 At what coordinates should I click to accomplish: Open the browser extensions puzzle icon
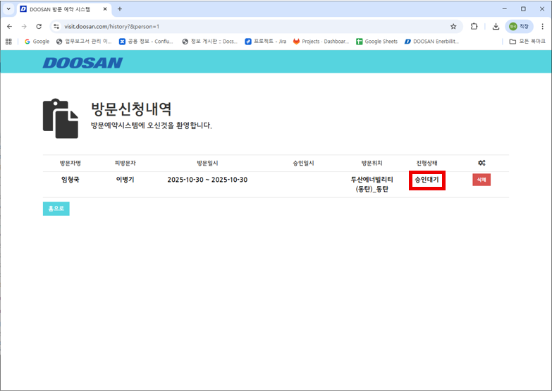[474, 26]
